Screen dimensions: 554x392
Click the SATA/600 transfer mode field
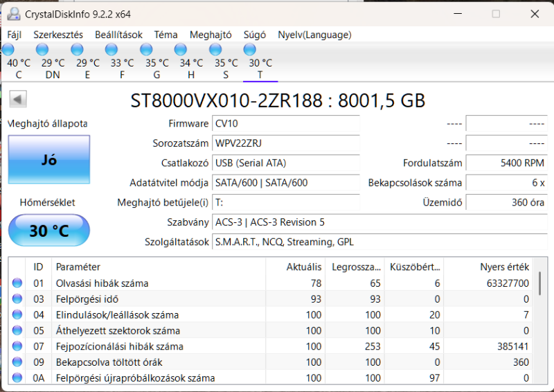[286, 183]
